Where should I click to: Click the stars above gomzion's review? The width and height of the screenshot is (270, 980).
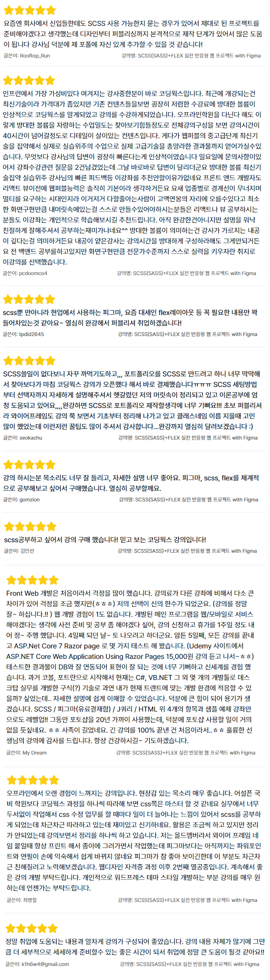pos(29,465)
